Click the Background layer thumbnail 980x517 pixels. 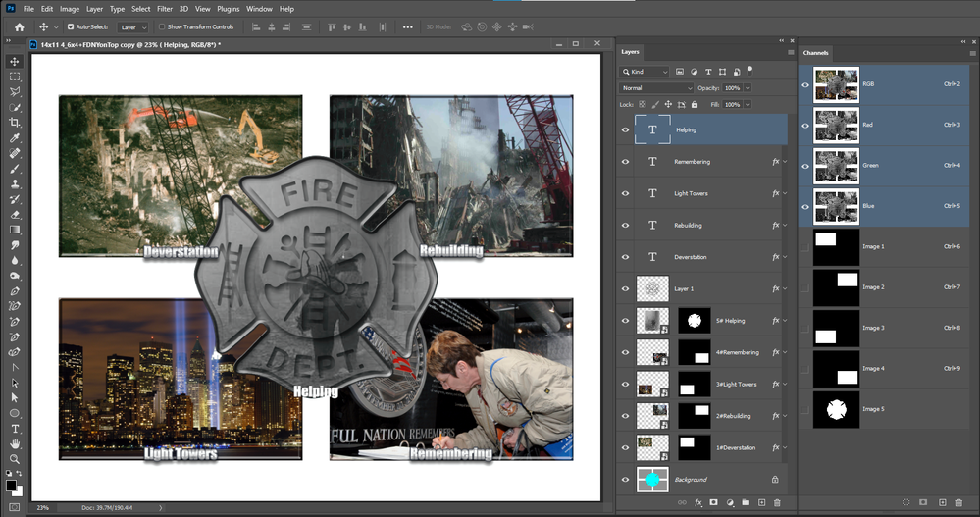(x=652, y=480)
